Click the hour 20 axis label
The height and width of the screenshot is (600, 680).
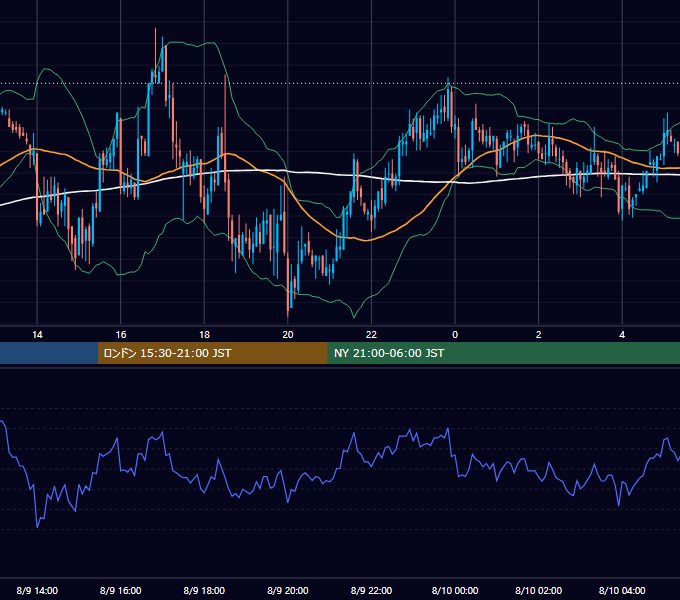[x=288, y=335]
